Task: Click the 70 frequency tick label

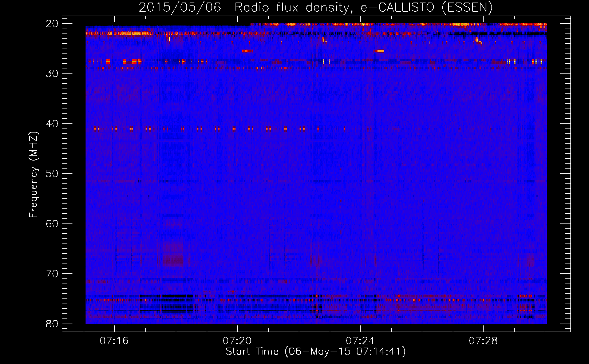Action: click(x=52, y=274)
